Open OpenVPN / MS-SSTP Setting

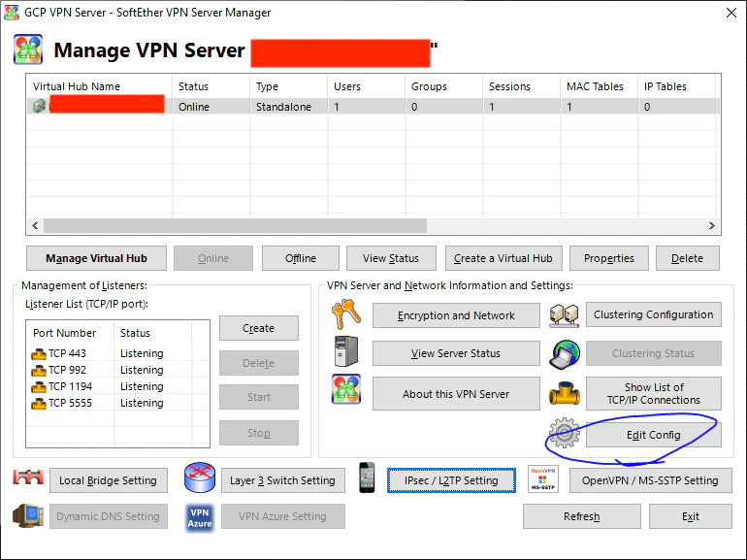click(x=650, y=480)
